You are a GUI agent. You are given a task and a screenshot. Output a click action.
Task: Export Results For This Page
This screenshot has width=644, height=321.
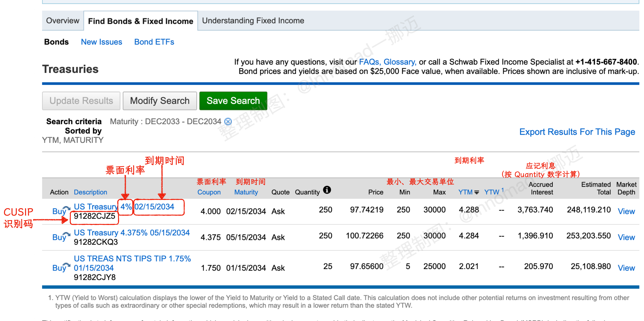point(577,132)
